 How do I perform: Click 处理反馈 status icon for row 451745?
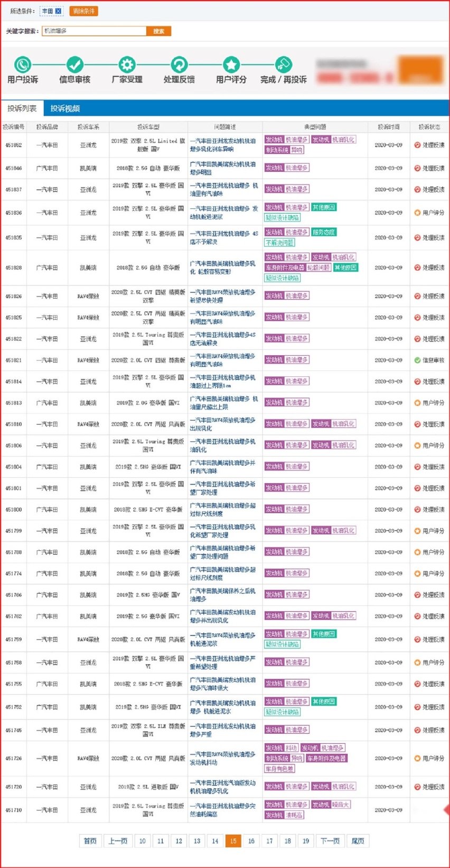click(417, 730)
